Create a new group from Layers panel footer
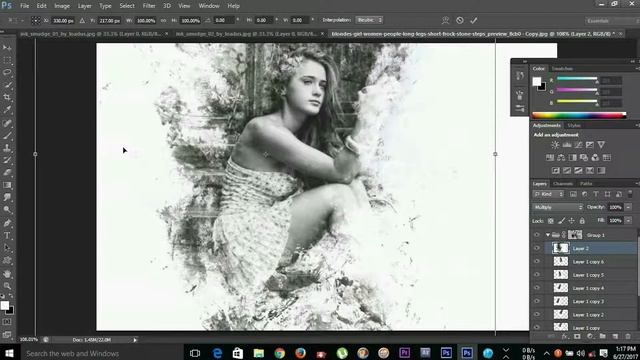Viewport: 640px width, 360px height. 602,336
